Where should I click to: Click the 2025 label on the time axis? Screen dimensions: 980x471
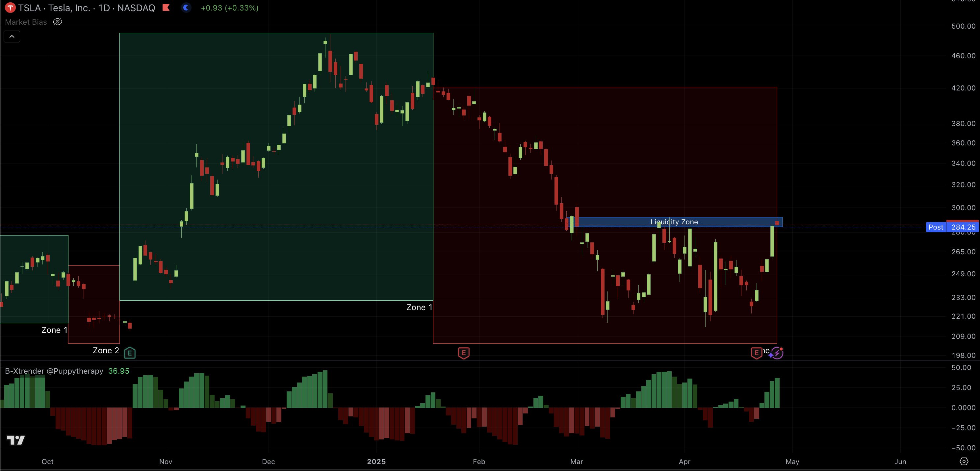coord(376,462)
